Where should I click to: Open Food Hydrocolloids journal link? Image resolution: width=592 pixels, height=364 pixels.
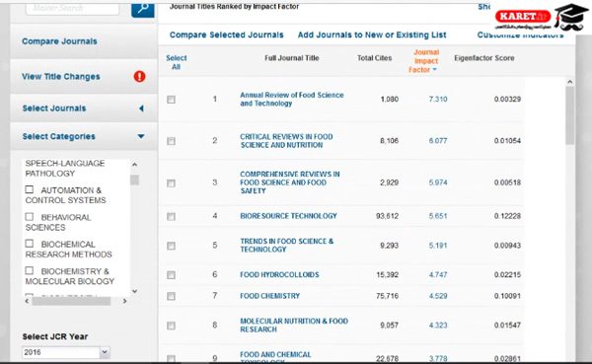(279, 275)
